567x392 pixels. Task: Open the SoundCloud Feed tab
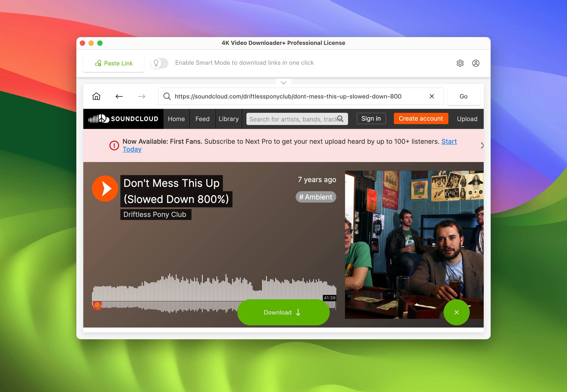point(202,119)
